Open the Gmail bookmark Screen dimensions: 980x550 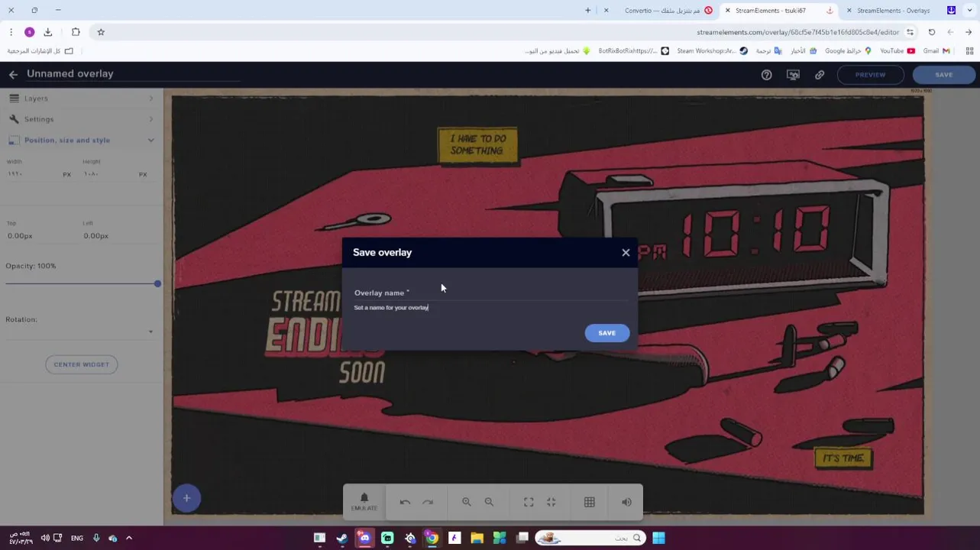(x=936, y=51)
